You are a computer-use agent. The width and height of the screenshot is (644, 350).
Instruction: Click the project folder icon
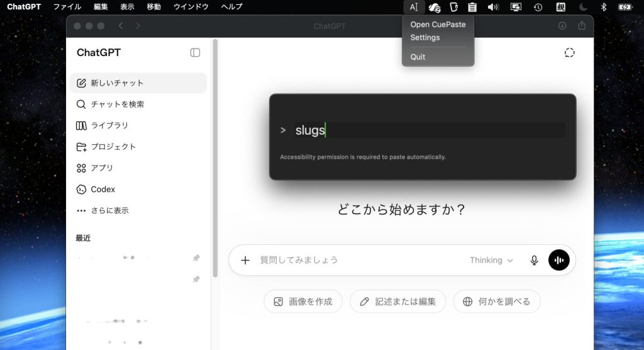81,147
